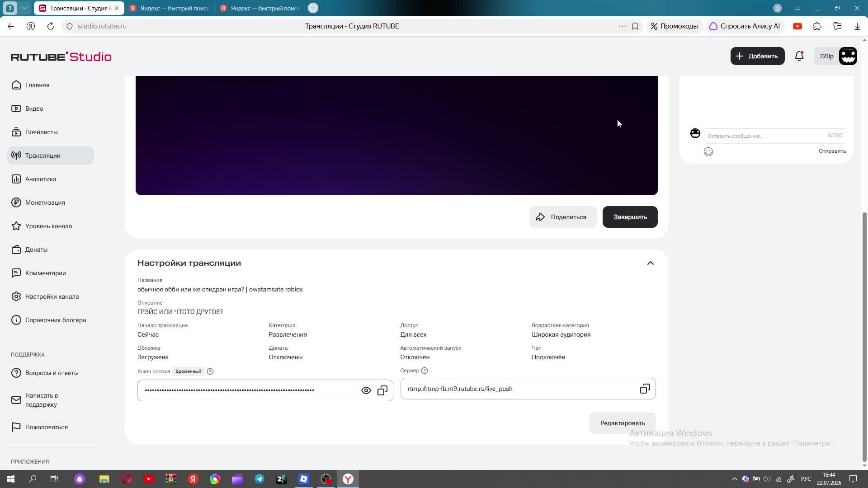Show help tooltip for Ключ потока
The height and width of the screenshot is (488, 868).
[x=210, y=371]
